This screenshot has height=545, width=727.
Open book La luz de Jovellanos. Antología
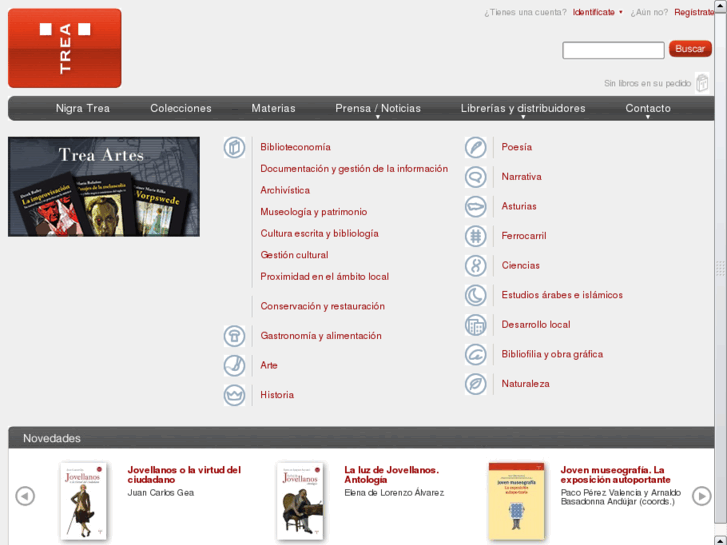click(x=392, y=475)
